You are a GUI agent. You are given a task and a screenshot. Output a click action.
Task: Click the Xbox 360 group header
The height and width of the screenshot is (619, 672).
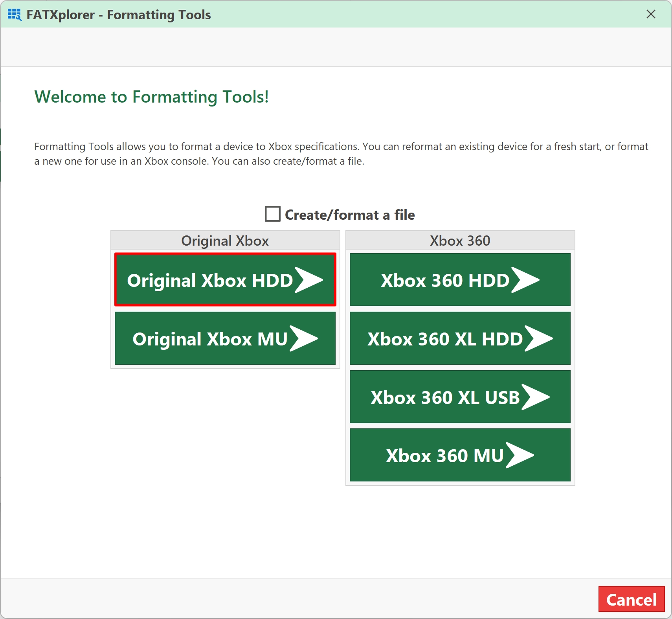[460, 241]
